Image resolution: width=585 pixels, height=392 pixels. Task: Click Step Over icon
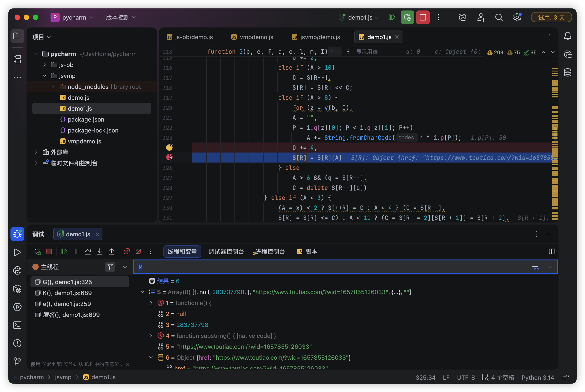point(88,251)
